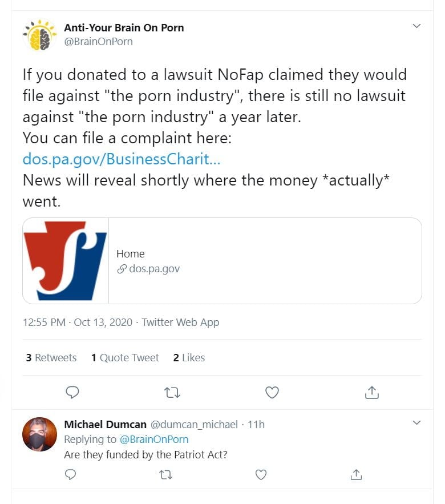The height and width of the screenshot is (504, 445).
Task: Click the Anti-Your Brain On Porn avatar
Action: pos(40,35)
